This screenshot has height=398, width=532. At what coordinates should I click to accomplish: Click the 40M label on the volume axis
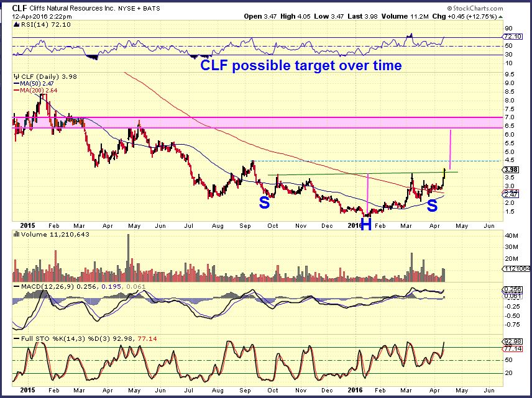(511, 235)
